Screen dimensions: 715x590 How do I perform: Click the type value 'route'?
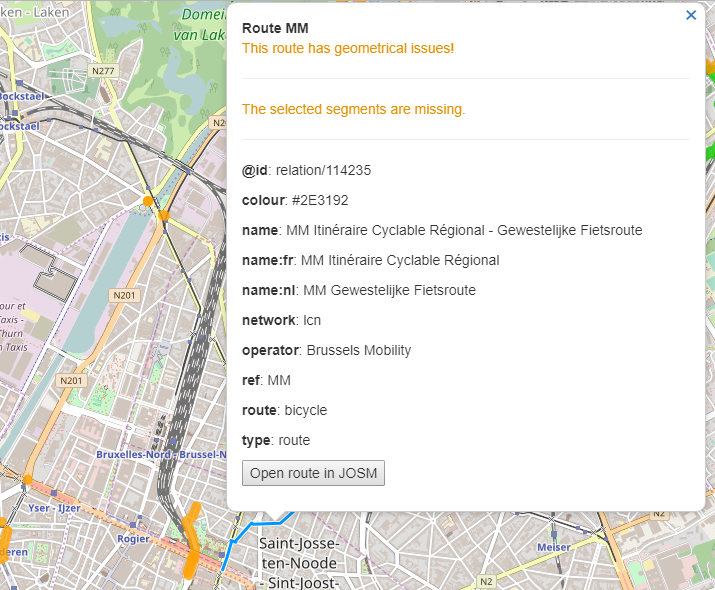click(x=294, y=440)
